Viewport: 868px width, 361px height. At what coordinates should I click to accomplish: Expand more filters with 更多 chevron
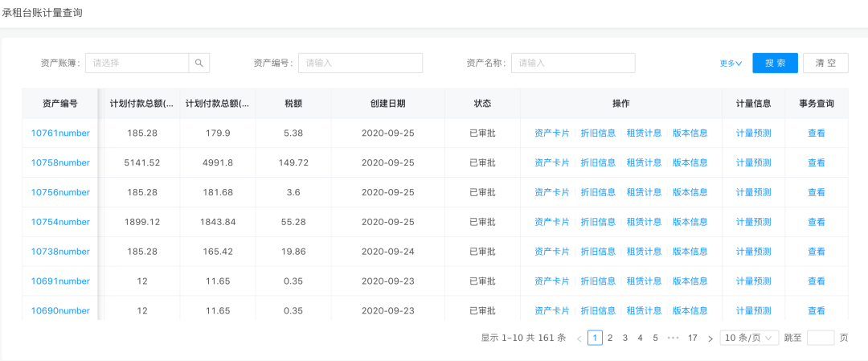731,64
